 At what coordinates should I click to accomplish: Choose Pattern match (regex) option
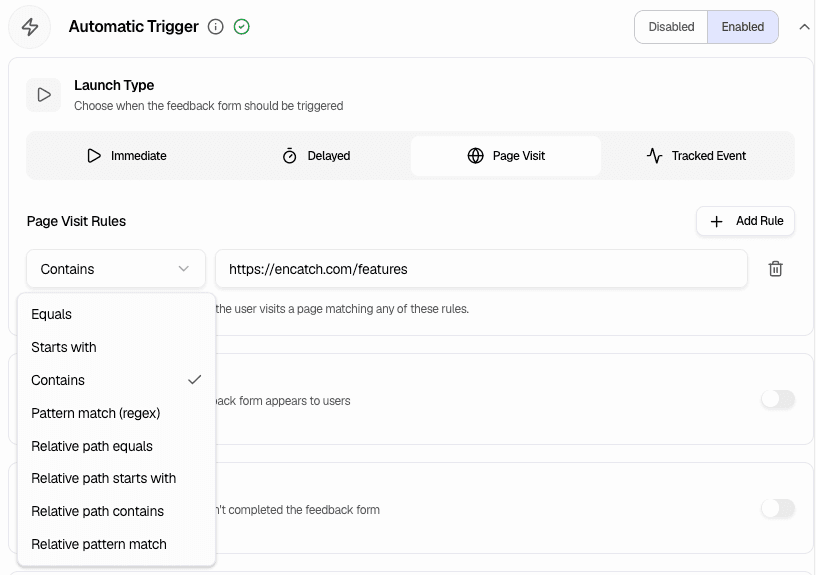pos(117,413)
